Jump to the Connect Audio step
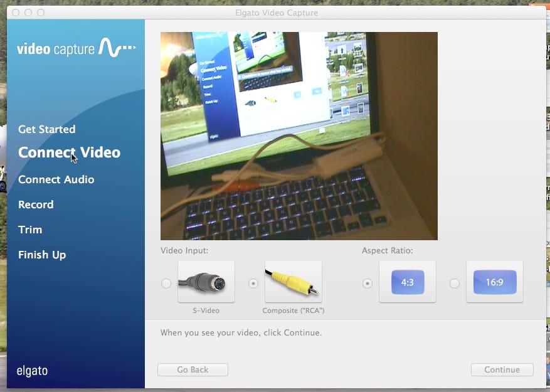Viewport: 550px width, 392px height. 56,179
